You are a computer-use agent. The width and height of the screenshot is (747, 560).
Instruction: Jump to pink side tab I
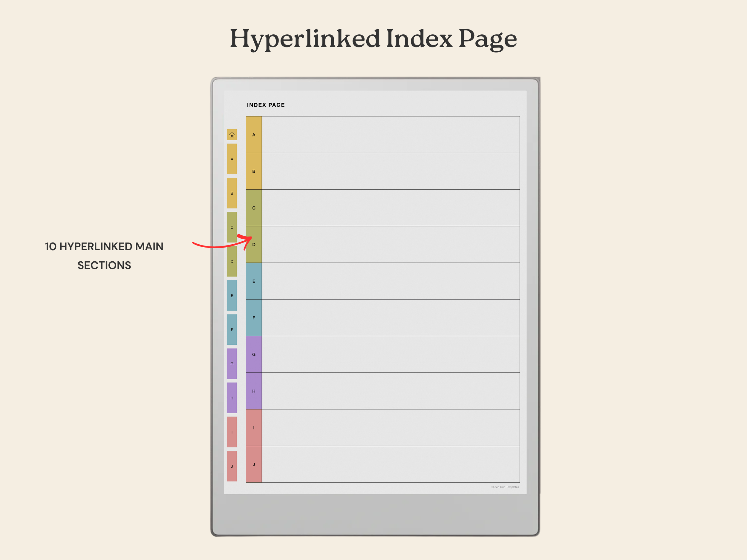pos(232,432)
